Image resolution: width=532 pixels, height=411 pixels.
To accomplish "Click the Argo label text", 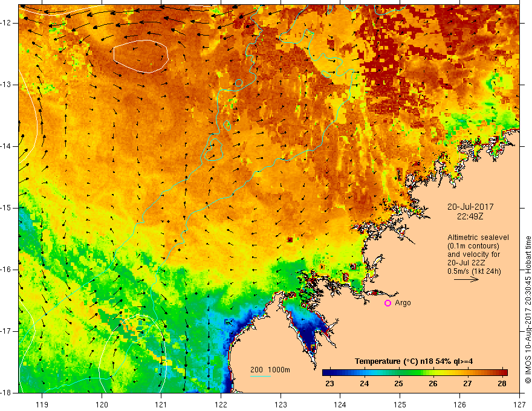I will 403,303.
